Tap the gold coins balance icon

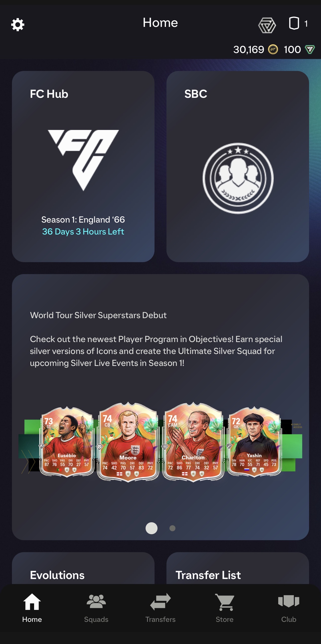coord(273,49)
